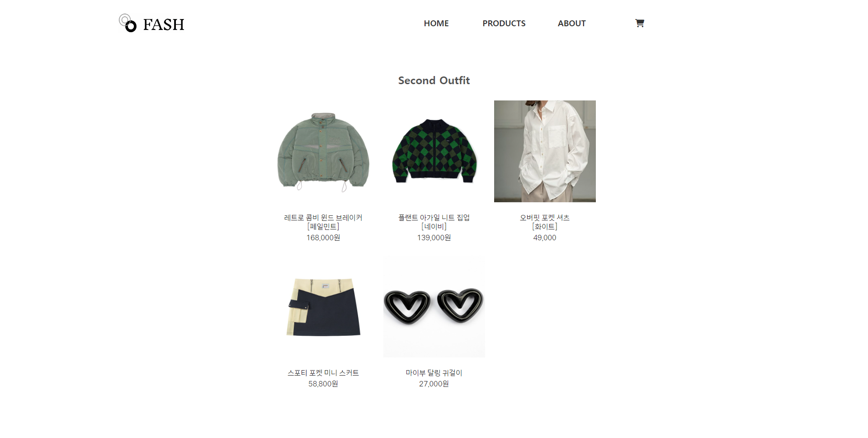
Task: Click the 168,000원 price label
Action: 323,238
